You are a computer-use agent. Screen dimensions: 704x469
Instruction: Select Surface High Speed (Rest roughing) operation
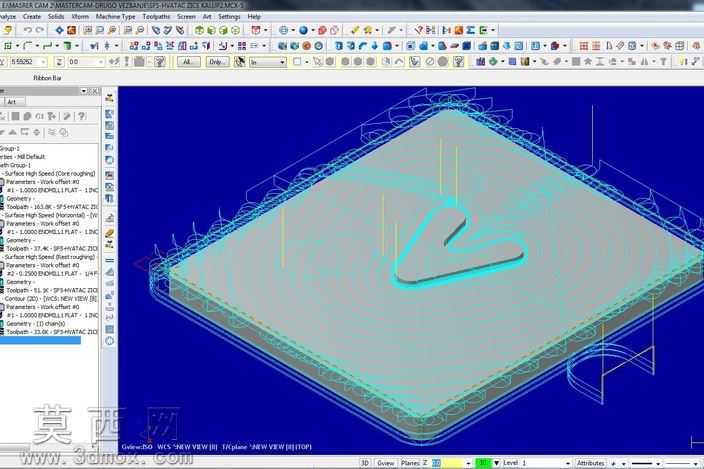pyautogui.click(x=50, y=257)
